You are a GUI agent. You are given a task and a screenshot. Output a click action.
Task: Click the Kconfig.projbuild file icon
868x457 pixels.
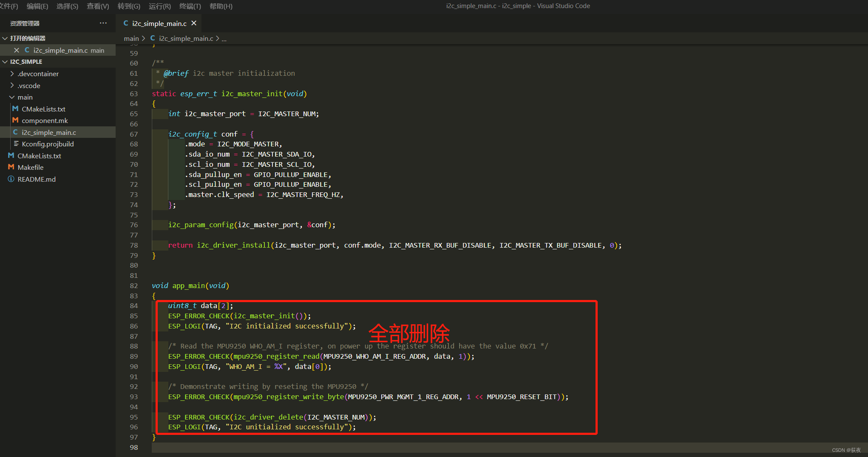coord(16,144)
